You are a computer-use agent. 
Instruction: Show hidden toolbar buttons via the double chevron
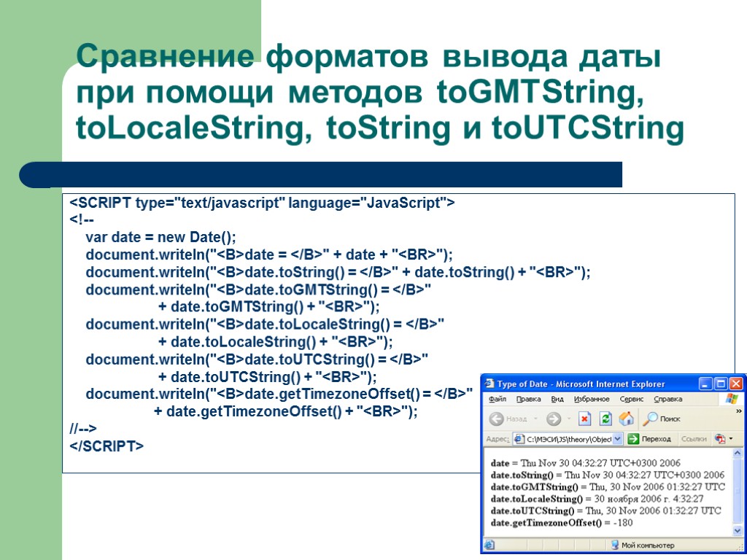(x=739, y=411)
